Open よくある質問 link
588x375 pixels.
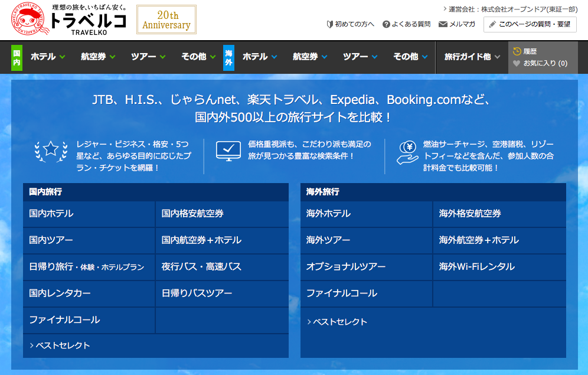tap(411, 24)
